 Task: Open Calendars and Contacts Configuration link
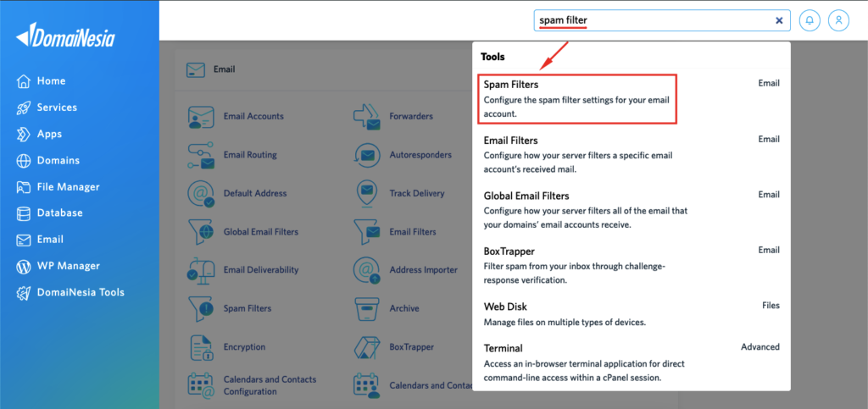point(270,385)
